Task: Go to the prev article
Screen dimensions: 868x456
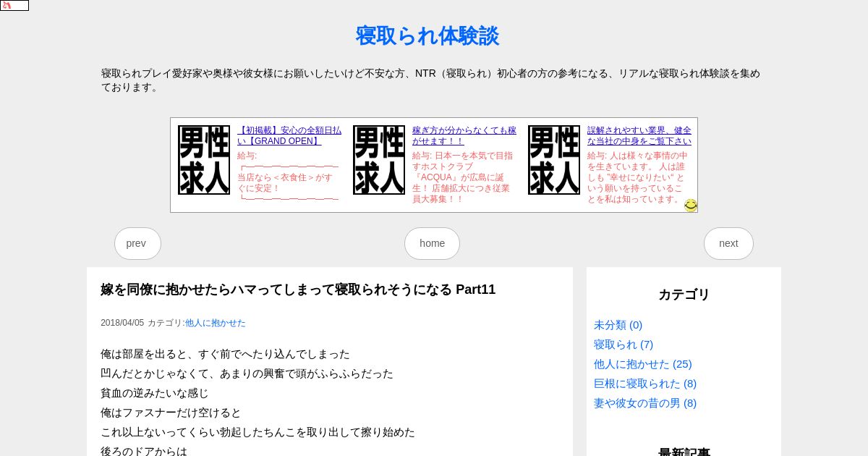Action: pos(137,243)
